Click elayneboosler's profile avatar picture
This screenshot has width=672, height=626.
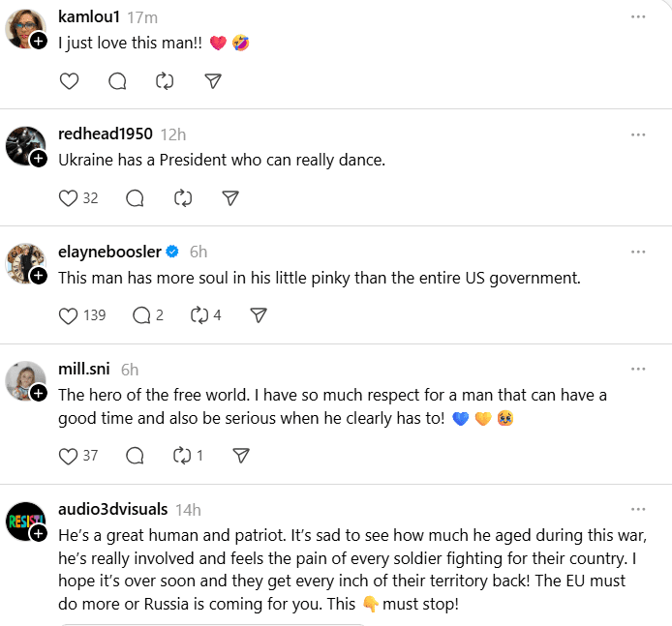(24, 262)
